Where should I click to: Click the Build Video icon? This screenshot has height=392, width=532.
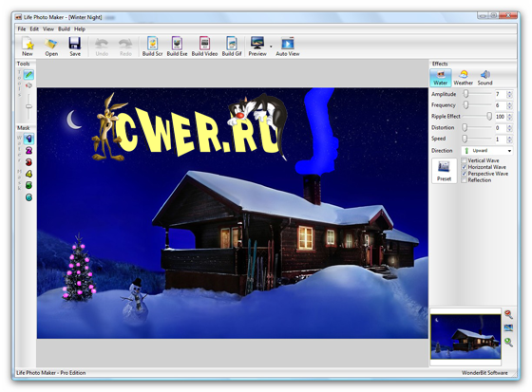(204, 47)
